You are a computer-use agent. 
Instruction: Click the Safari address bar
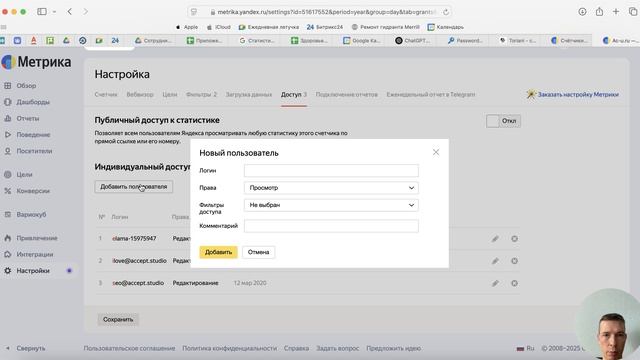pyautogui.click(x=320, y=12)
